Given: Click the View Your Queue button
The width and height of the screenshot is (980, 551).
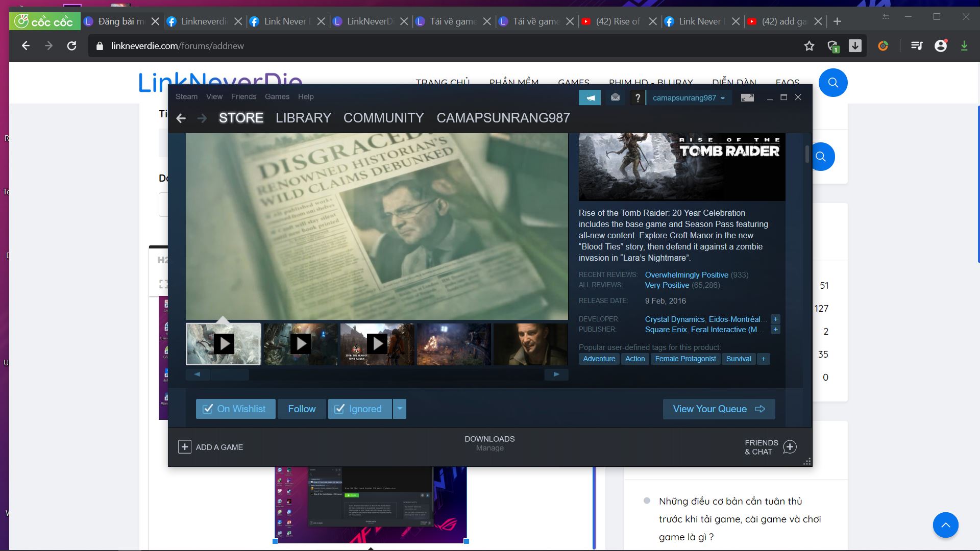Looking at the screenshot, I should [719, 409].
